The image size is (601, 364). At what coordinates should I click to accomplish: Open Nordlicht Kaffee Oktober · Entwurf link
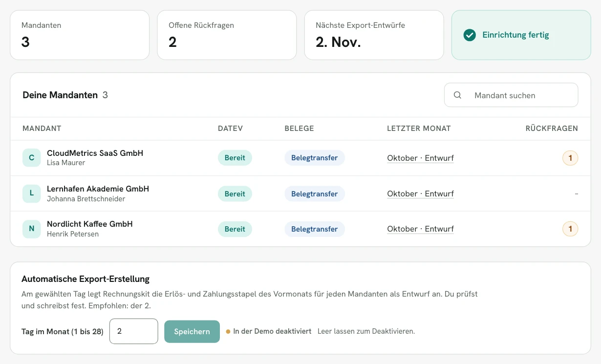pyautogui.click(x=420, y=229)
